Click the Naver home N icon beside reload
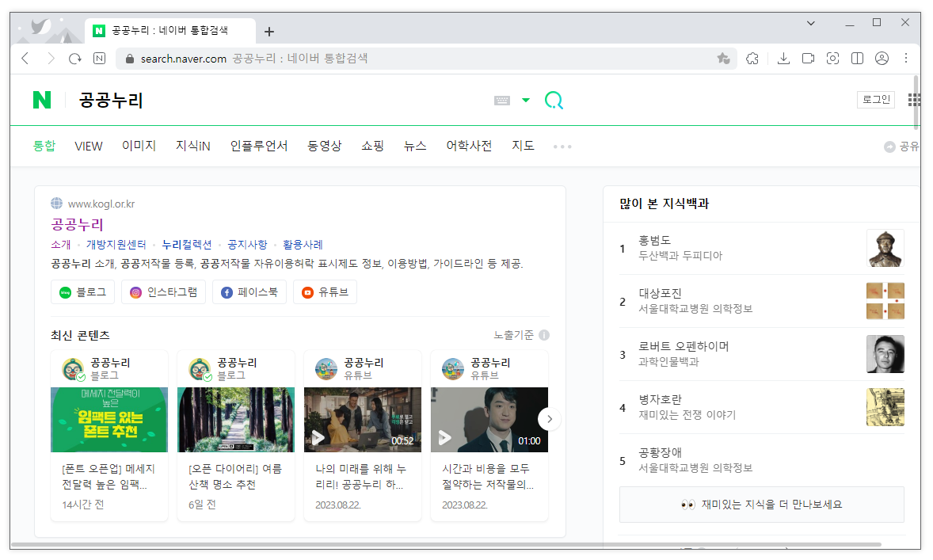933x560 pixels. tap(99, 59)
